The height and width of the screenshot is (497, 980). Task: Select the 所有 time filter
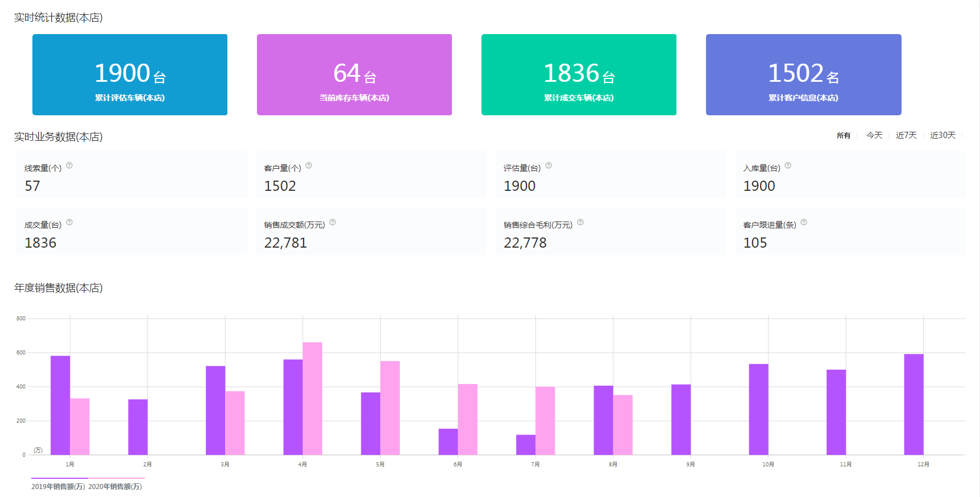[844, 136]
